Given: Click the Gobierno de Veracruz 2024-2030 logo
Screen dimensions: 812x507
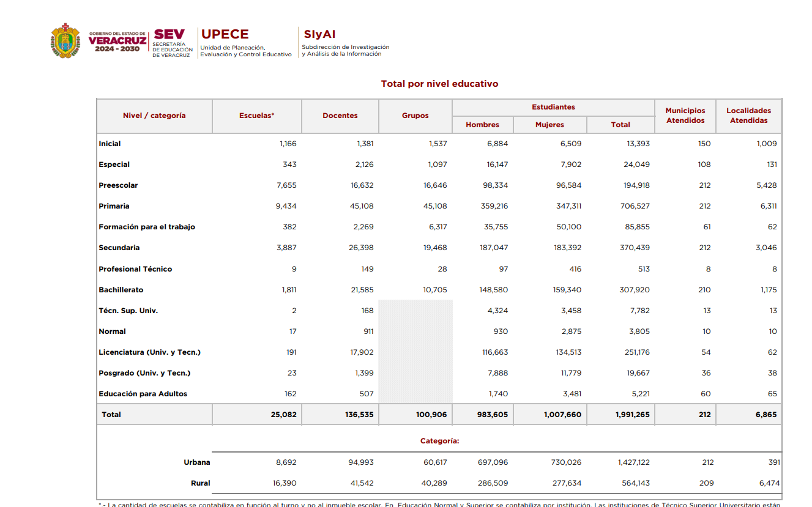Looking at the screenshot, I should (x=117, y=42).
